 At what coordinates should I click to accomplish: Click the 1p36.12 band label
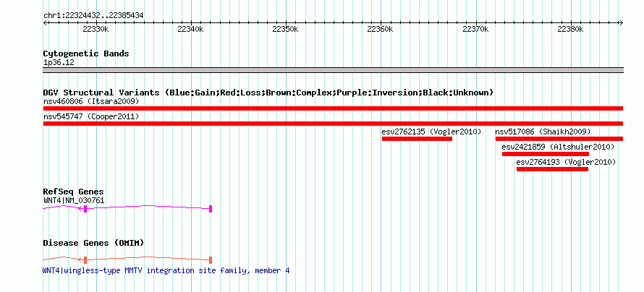[x=59, y=63]
